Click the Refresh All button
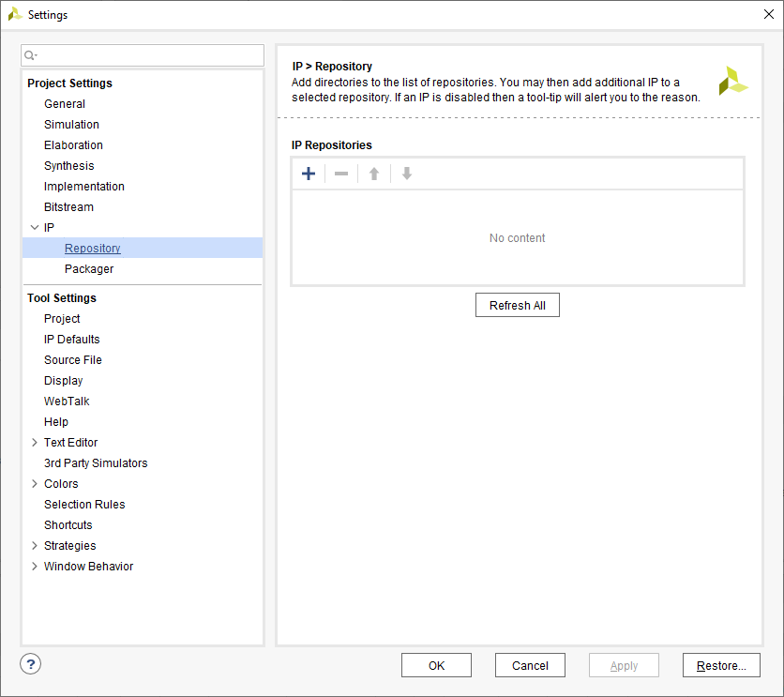 point(518,305)
